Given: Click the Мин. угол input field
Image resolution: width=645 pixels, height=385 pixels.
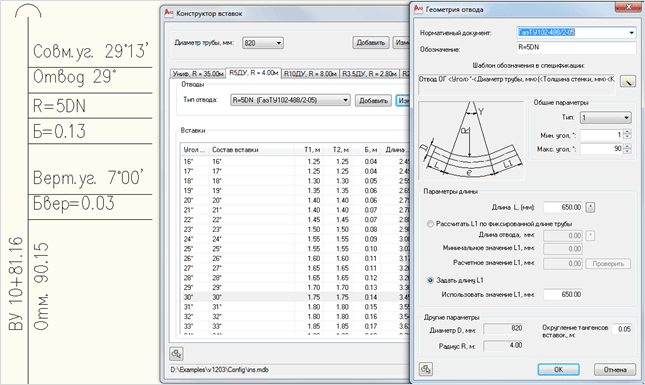Looking at the screenshot, I should [602, 135].
